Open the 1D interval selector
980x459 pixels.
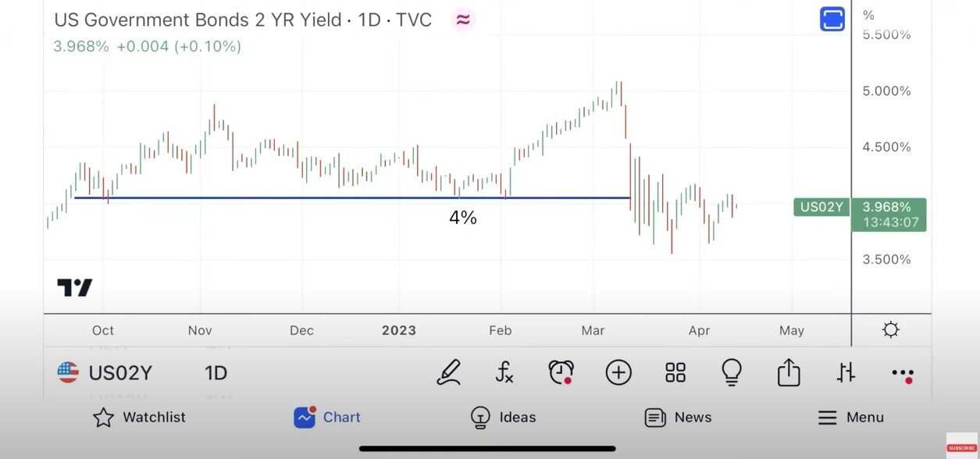tap(216, 373)
